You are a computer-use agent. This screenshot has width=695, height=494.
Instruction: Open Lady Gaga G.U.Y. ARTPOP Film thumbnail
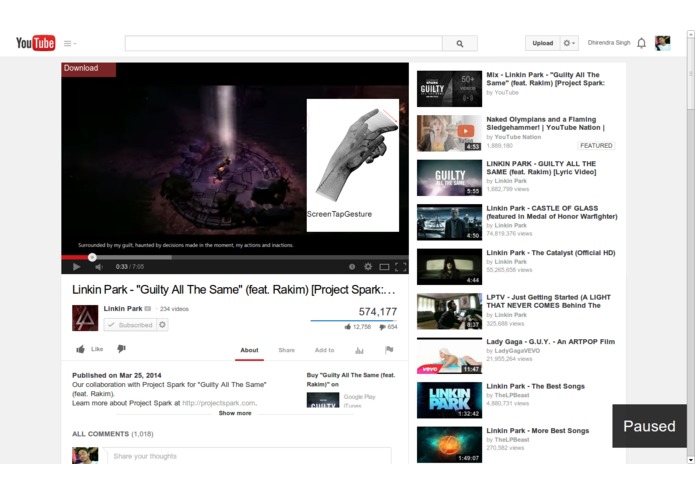[449, 356]
